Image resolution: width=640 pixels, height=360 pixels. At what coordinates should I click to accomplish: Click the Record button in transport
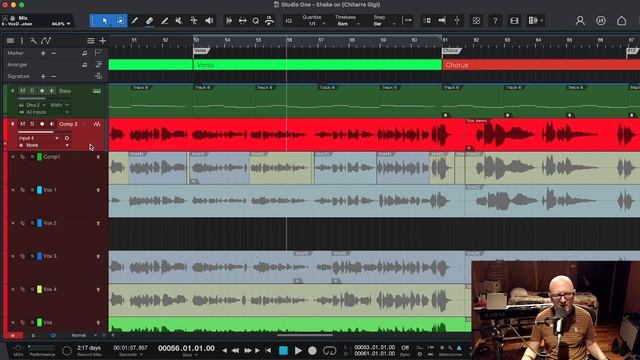click(x=312, y=350)
